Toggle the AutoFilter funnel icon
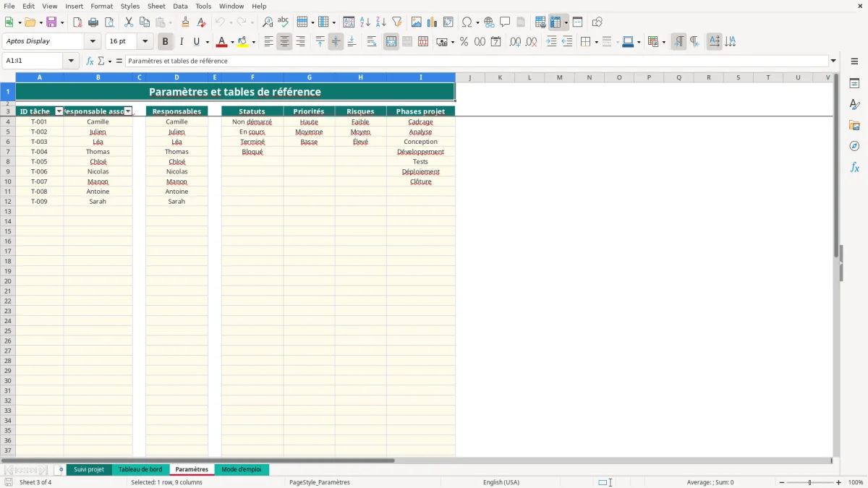Image resolution: width=868 pixels, height=488 pixels. pos(397,22)
